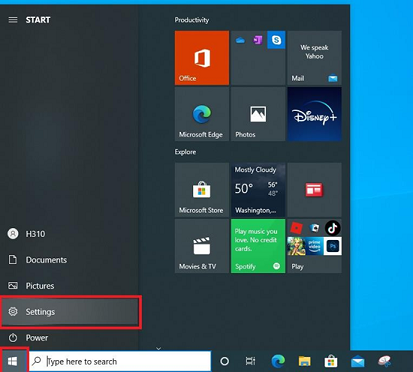Click the Cortana circle on the taskbar
413x372 pixels.
tap(225, 361)
